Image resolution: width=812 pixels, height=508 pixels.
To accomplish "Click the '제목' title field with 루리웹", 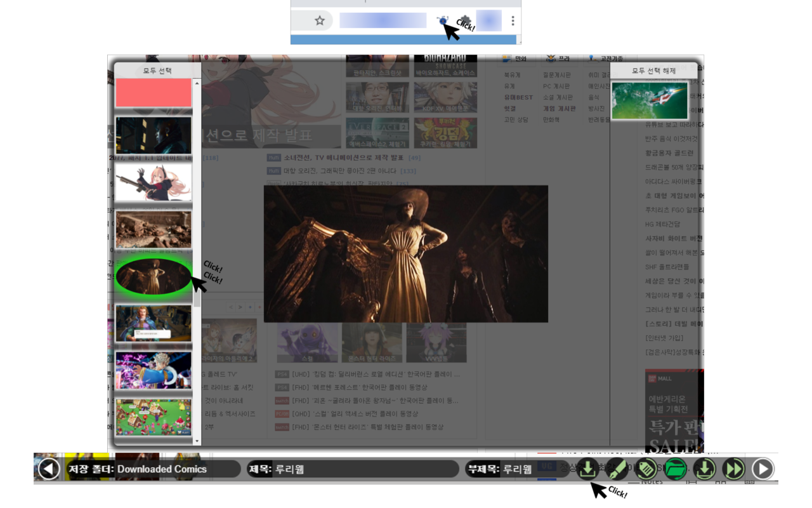I will coord(353,469).
